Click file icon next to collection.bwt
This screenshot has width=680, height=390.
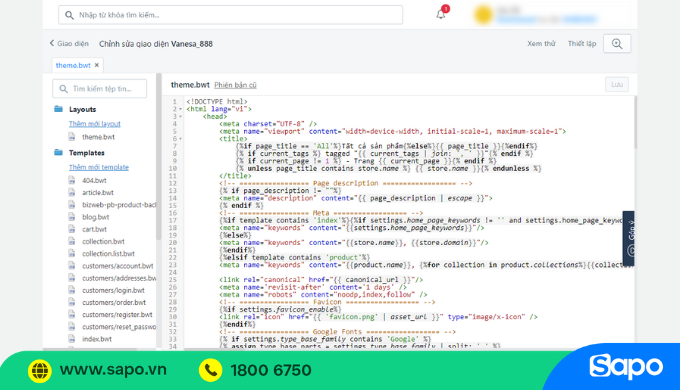pyautogui.click(x=72, y=241)
